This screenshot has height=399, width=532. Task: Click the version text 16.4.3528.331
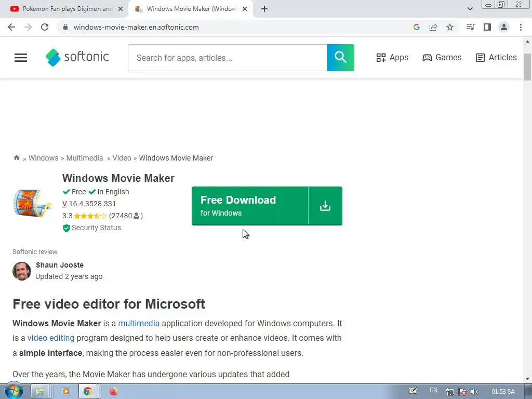(92, 204)
